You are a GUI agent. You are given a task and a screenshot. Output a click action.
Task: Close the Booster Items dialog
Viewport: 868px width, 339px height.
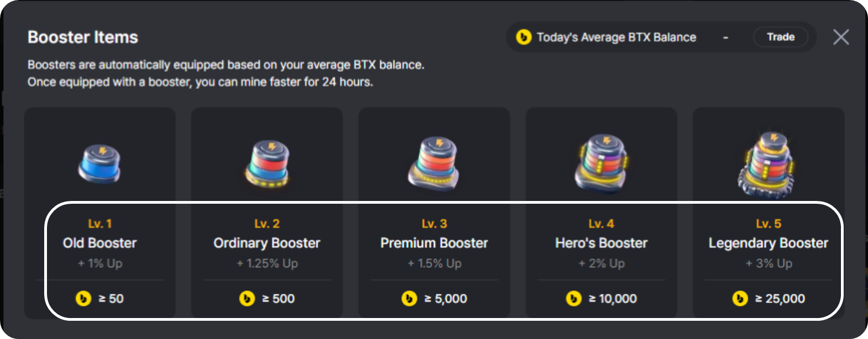[841, 37]
